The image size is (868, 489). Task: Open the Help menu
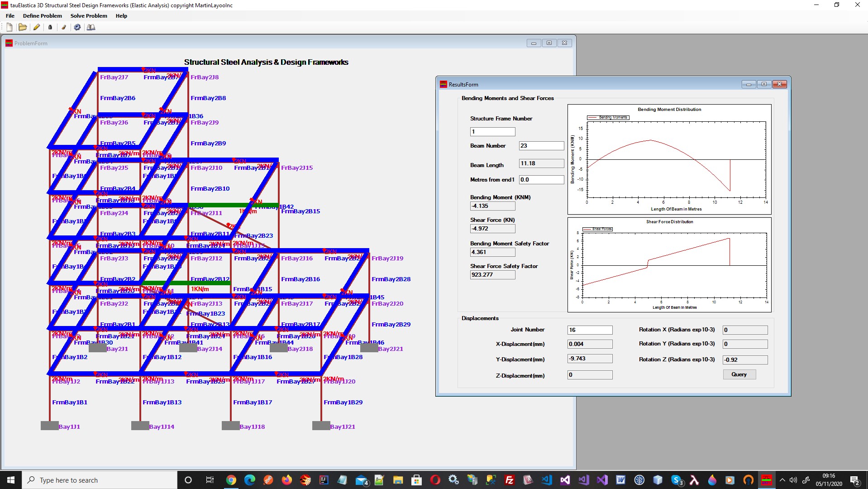[x=121, y=16]
